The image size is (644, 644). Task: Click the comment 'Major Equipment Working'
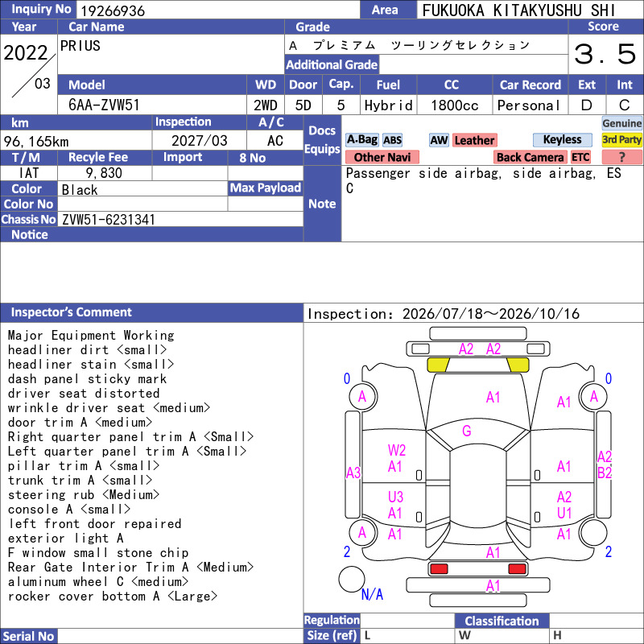[x=91, y=336]
